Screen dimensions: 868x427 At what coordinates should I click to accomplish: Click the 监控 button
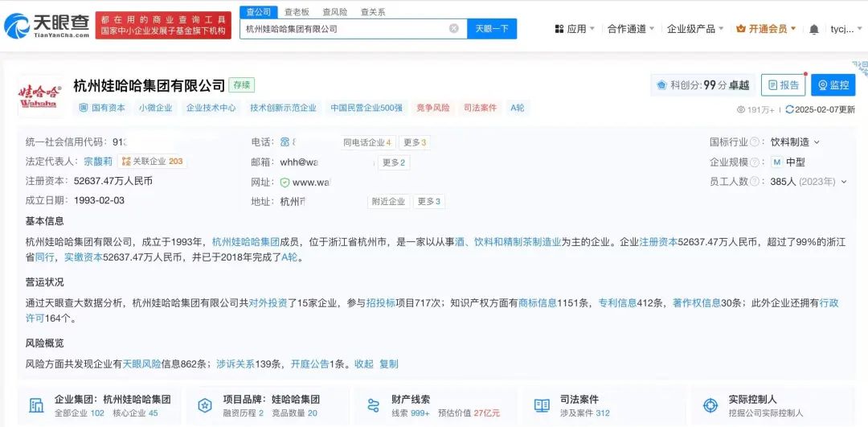[x=833, y=85]
